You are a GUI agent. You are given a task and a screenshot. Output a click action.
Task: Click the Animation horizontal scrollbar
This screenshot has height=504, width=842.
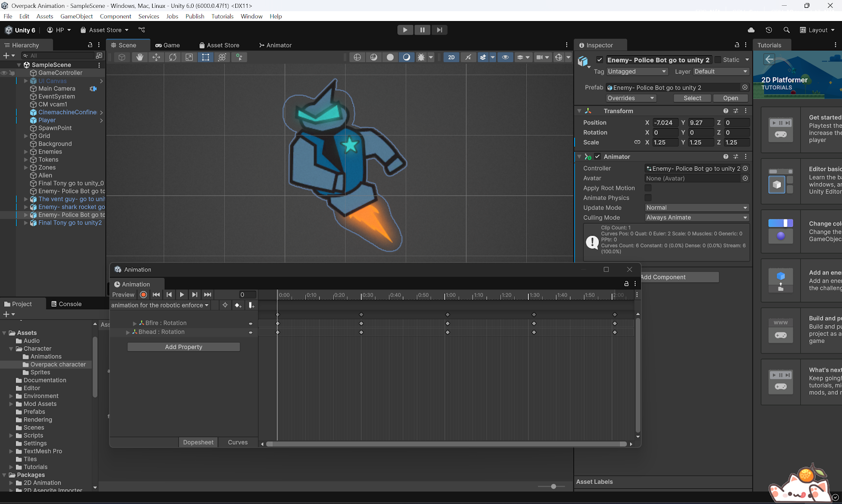pos(446,444)
